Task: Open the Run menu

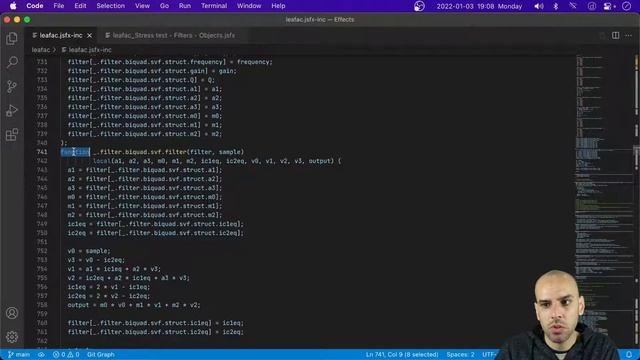Action: click(x=184, y=6)
